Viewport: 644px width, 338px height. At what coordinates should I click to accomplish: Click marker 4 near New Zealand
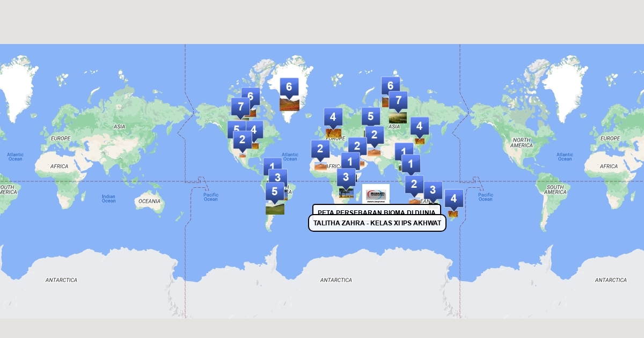click(x=453, y=199)
